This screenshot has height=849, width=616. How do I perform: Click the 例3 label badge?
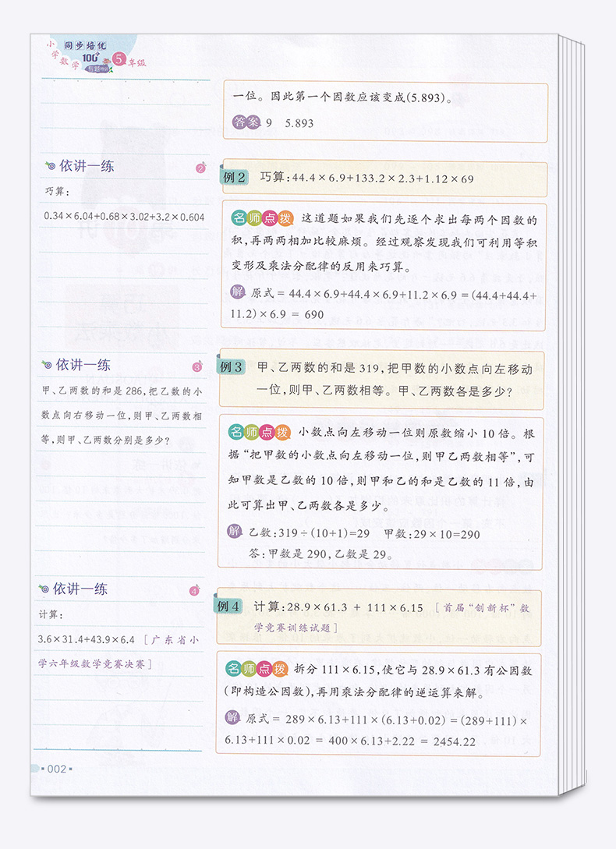(232, 366)
